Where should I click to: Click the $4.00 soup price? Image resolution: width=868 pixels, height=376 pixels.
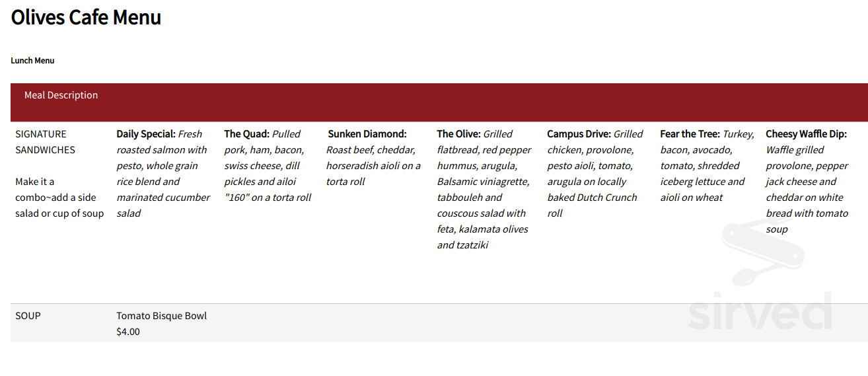pyautogui.click(x=128, y=332)
